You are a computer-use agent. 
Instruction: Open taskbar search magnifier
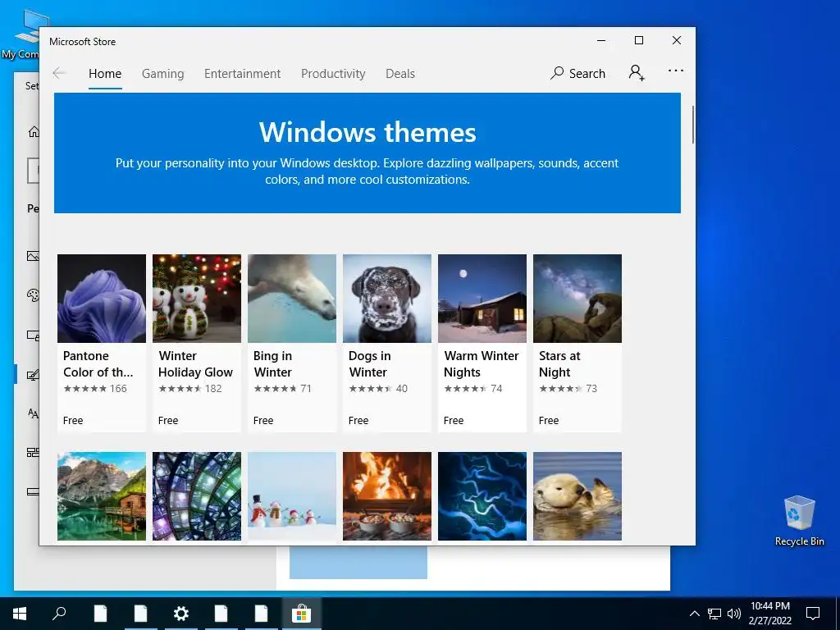point(59,614)
